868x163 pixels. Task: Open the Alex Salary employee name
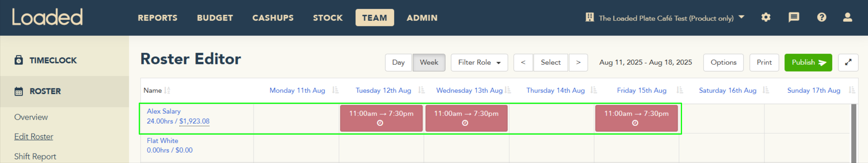coord(163,111)
